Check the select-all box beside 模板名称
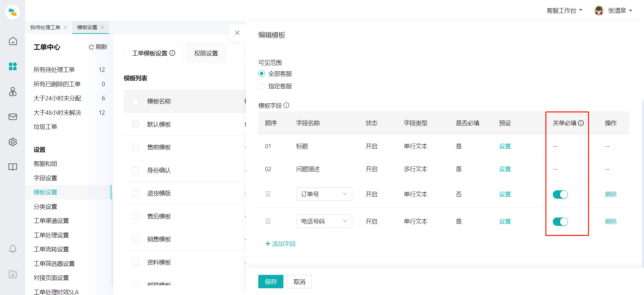The height and width of the screenshot is (295, 644). tap(136, 101)
